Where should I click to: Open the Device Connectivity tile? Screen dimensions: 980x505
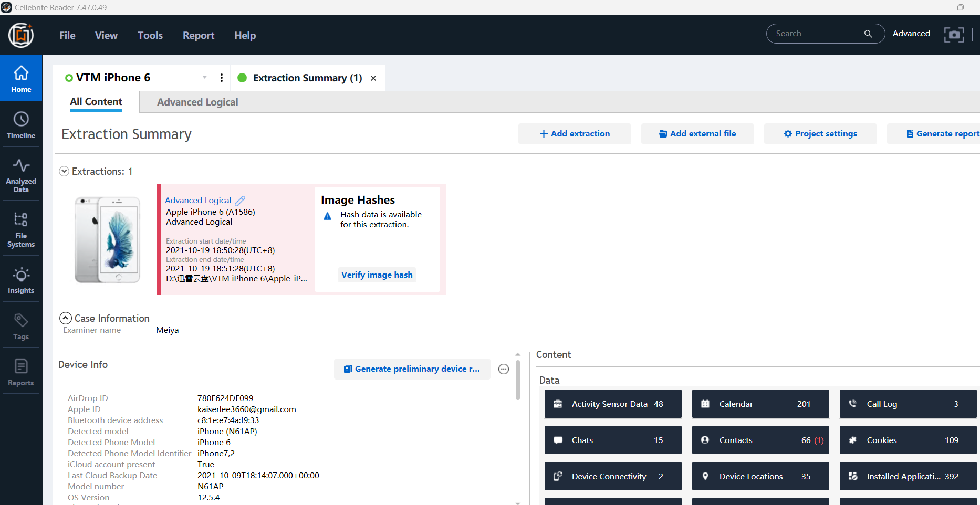pos(613,476)
